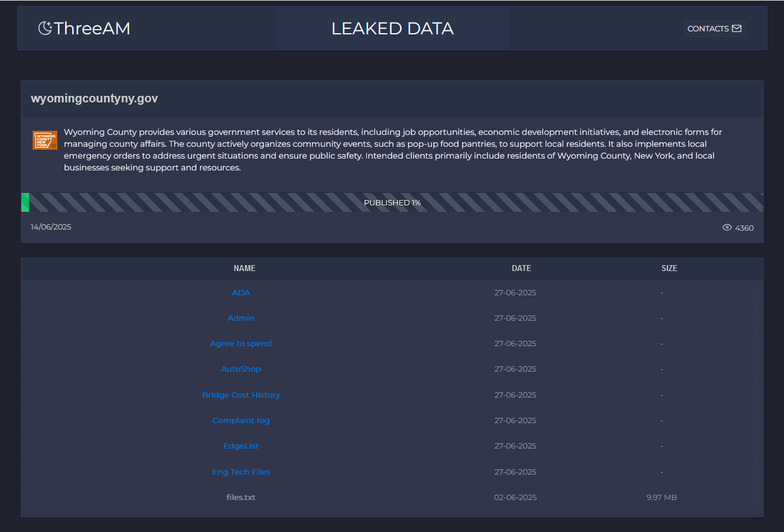Click the DATE column header

521,268
